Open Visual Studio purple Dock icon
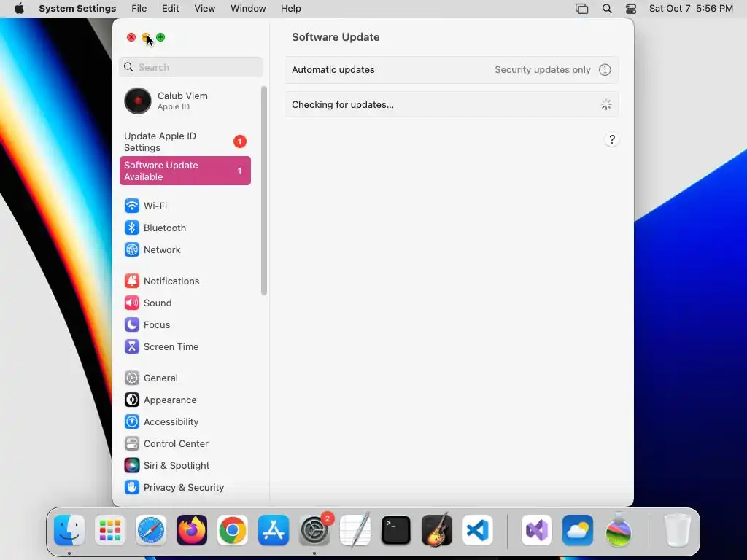 tap(537, 530)
